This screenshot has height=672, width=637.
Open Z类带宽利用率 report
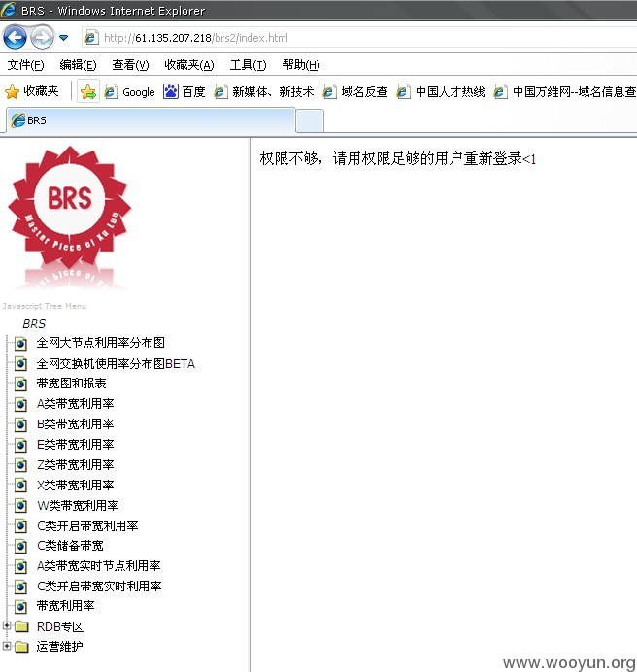(x=76, y=464)
